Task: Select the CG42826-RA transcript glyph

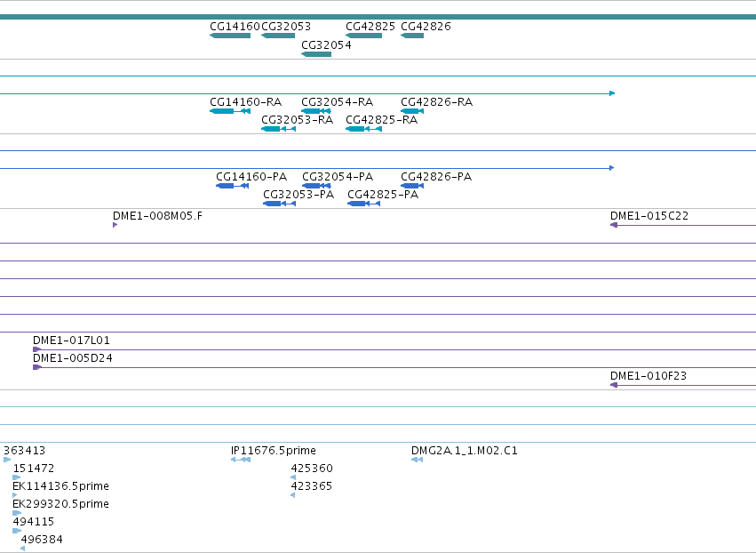Action: tap(412, 111)
